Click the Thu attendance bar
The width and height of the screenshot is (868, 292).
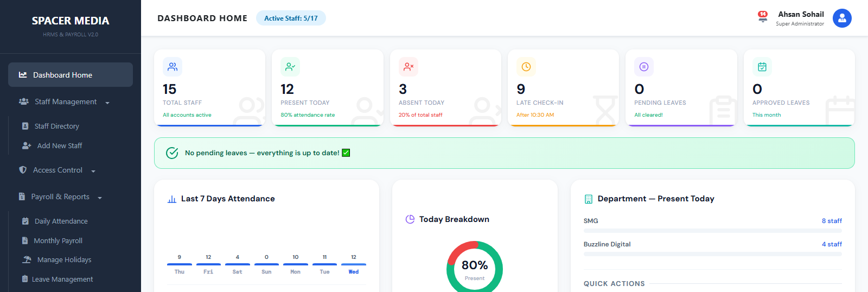[x=180, y=264]
